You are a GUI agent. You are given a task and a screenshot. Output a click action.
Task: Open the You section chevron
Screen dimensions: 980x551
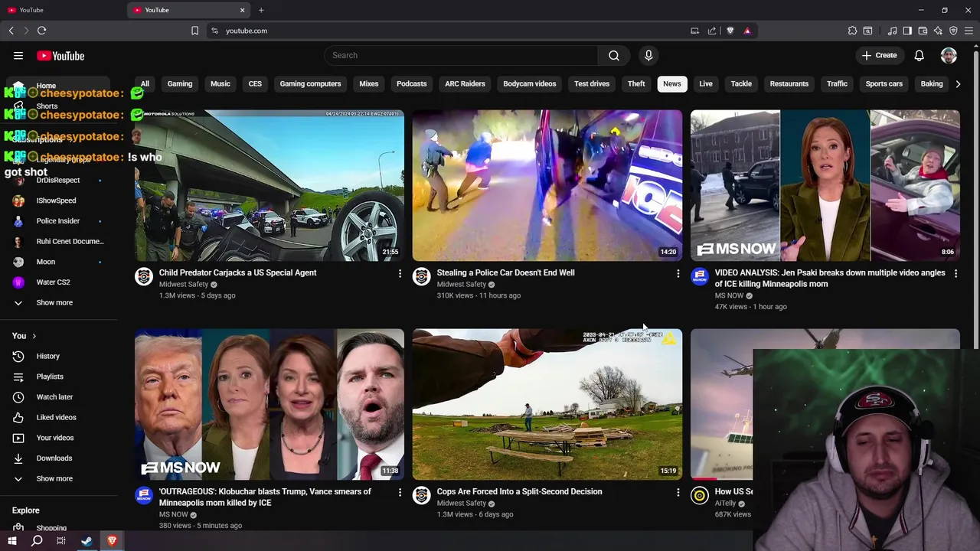click(x=34, y=336)
